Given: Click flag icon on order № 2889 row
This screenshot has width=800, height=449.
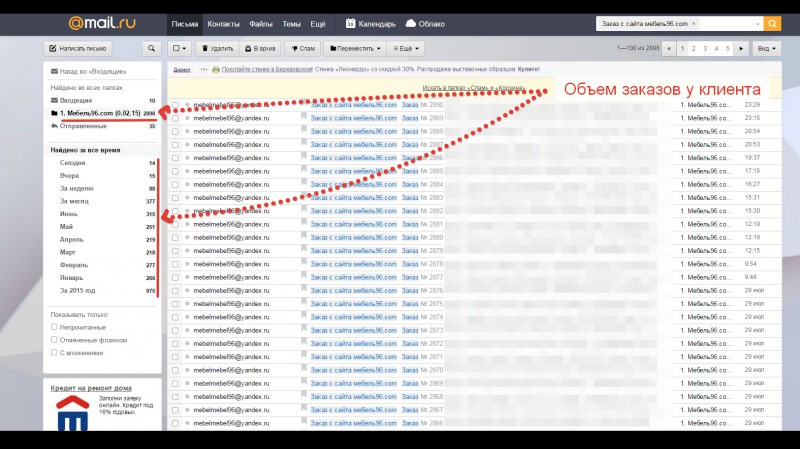Looking at the screenshot, I should (304, 117).
